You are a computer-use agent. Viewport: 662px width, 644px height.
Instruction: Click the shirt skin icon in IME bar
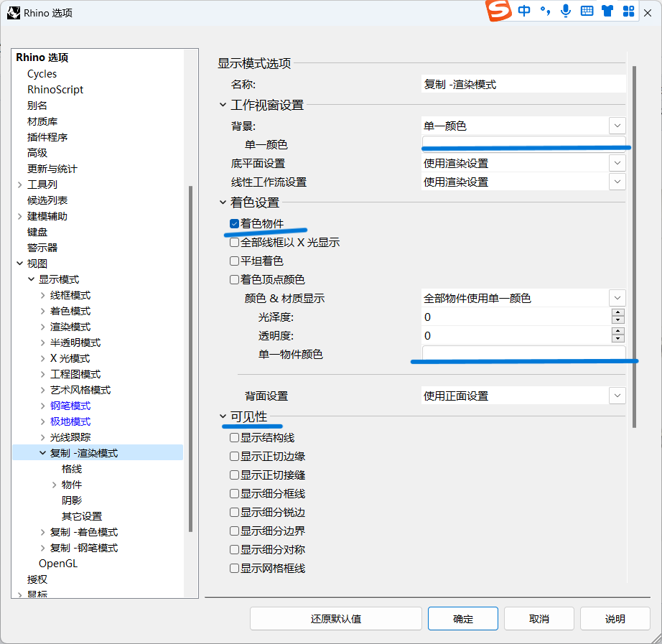coord(607,11)
